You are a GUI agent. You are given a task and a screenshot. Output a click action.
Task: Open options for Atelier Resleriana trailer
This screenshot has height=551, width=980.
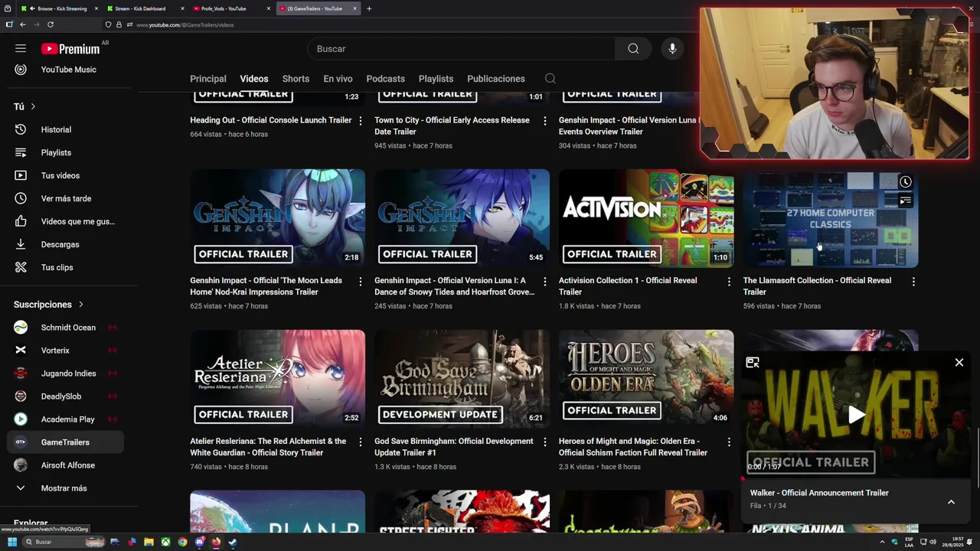361,442
